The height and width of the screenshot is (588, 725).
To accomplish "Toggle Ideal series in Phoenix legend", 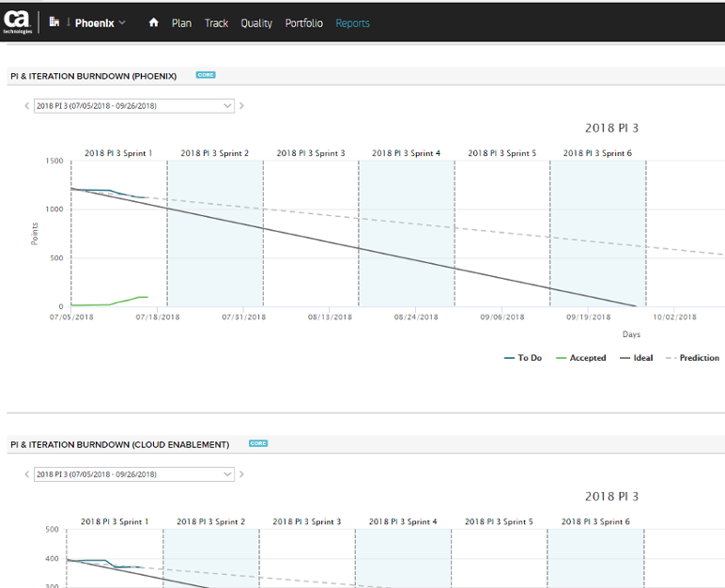I will point(636,358).
